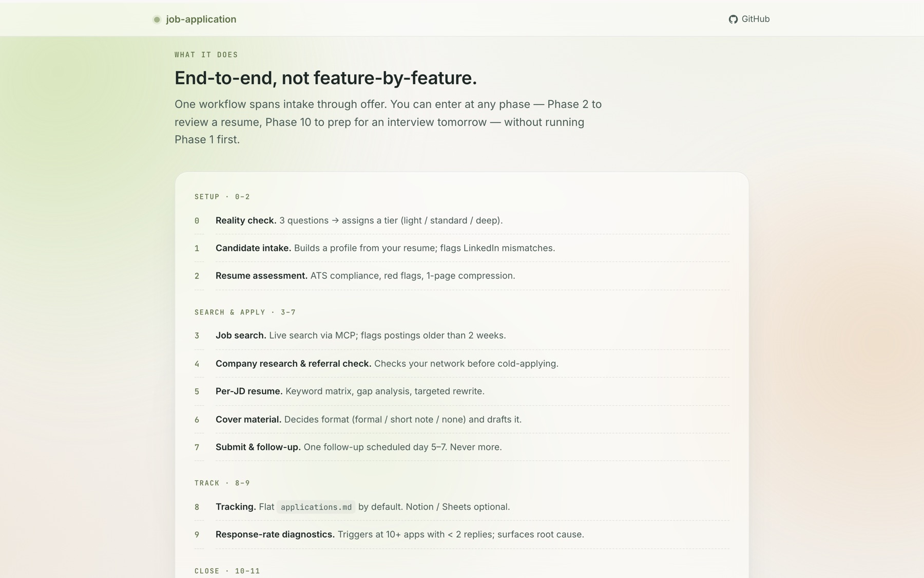Click the GitHub octocat icon
This screenshot has height=578, width=924.
pos(733,19)
